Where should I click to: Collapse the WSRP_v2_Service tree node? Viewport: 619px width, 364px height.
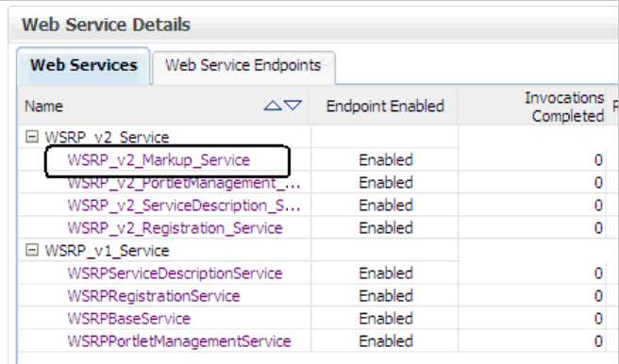(32, 137)
